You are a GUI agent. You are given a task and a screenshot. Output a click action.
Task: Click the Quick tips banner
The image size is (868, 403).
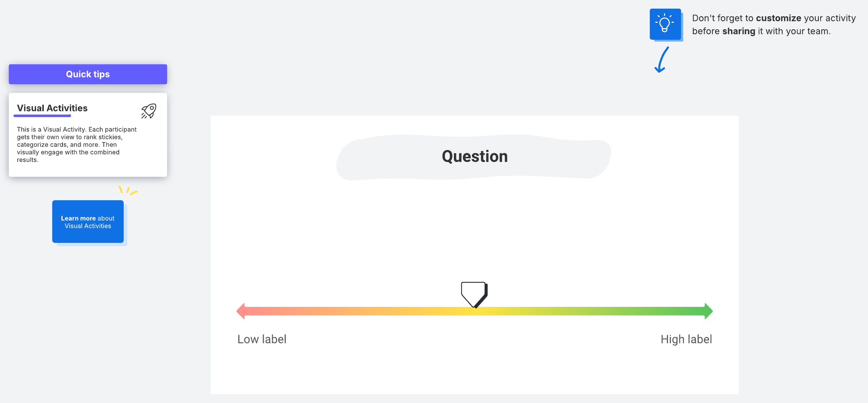pos(88,74)
